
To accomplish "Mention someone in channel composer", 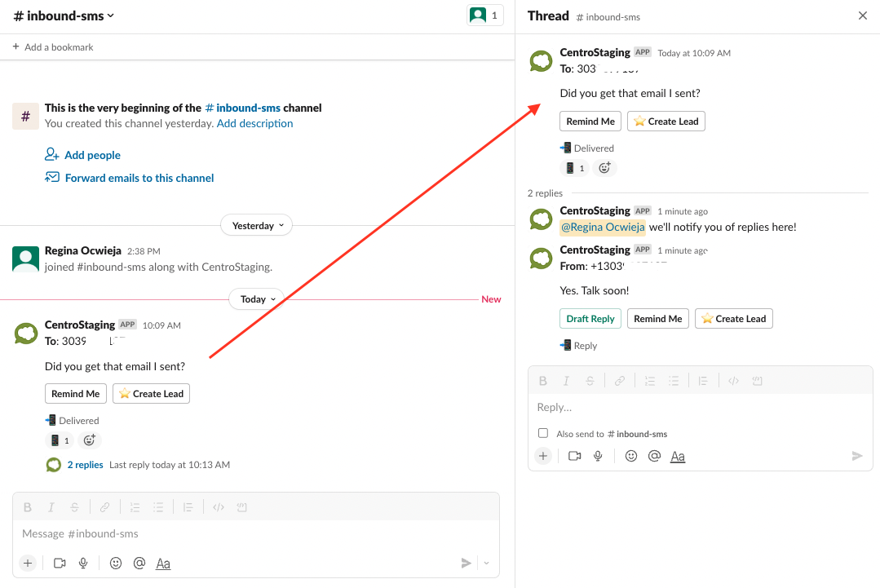I will pos(139,563).
